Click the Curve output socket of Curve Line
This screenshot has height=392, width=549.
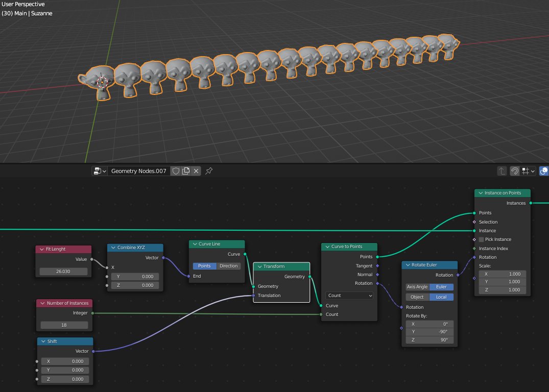click(x=245, y=254)
